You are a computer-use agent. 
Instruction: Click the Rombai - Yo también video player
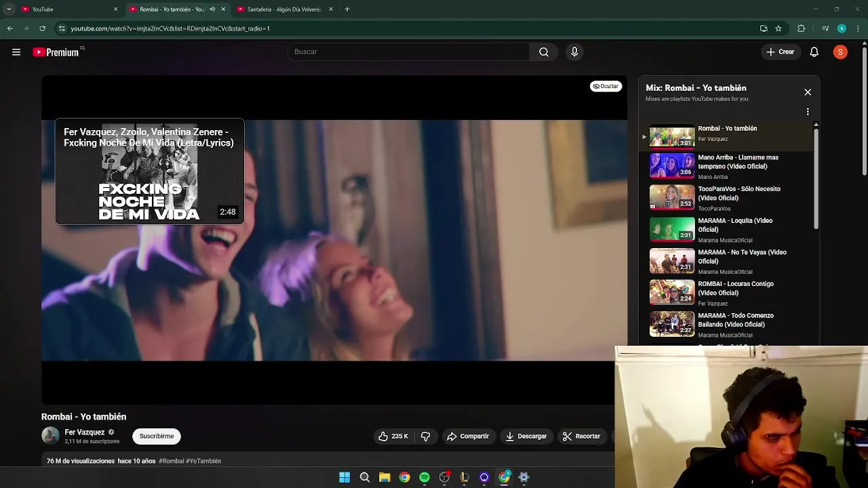coord(334,240)
